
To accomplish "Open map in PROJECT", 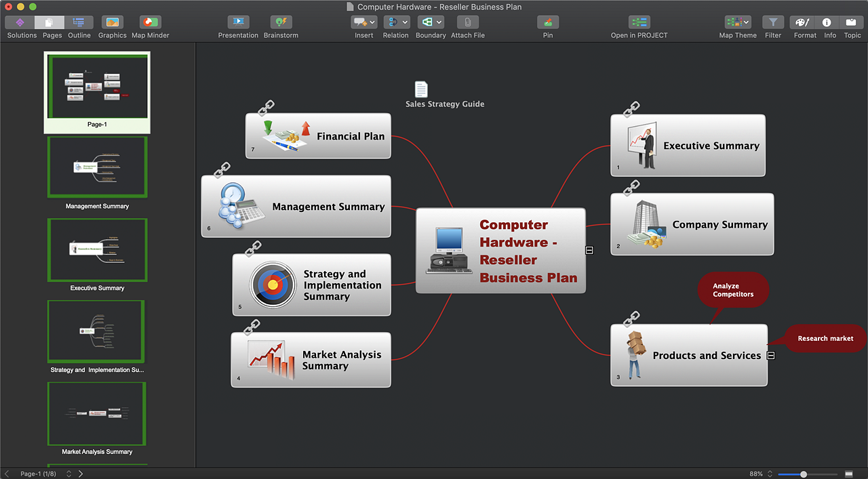I will 639,22.
